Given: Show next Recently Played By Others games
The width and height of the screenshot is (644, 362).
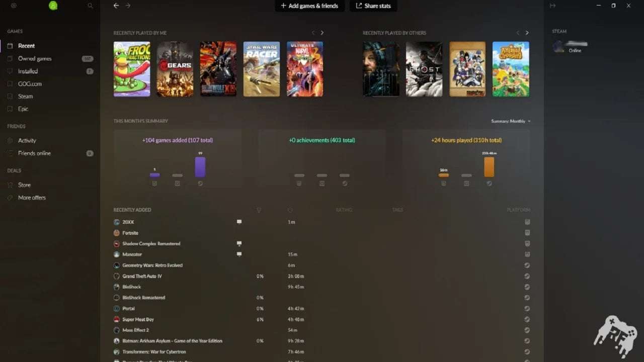Looking at the screenshot, I should 527,33.
